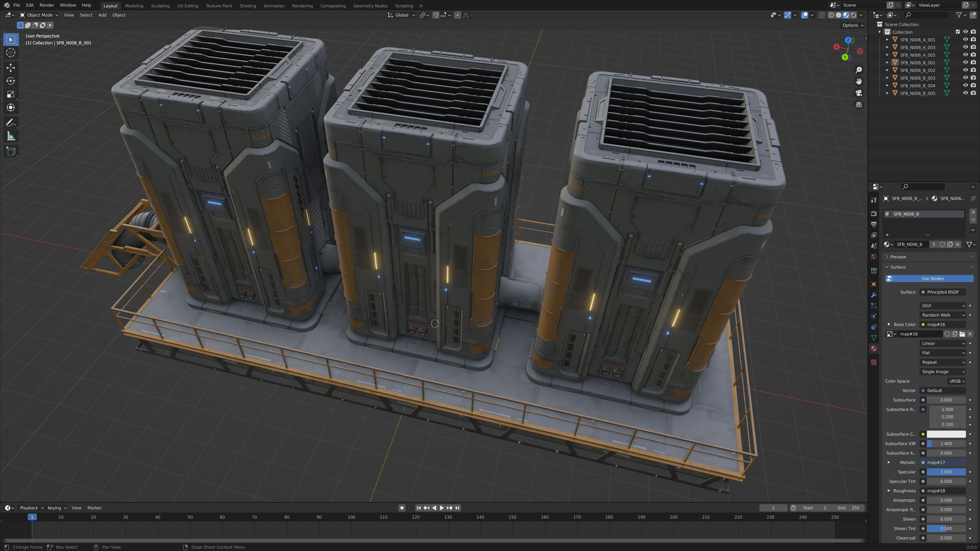This screenshot has height=551, width=980.
Task: Expand SFB_N006_B_003 tree item
Action: 887,78
